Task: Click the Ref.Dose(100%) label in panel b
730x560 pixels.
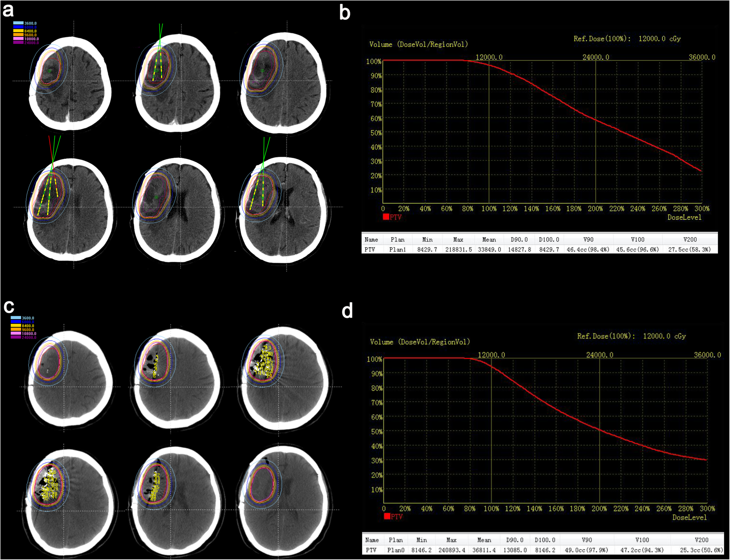Action: click(x=602, y=39)
